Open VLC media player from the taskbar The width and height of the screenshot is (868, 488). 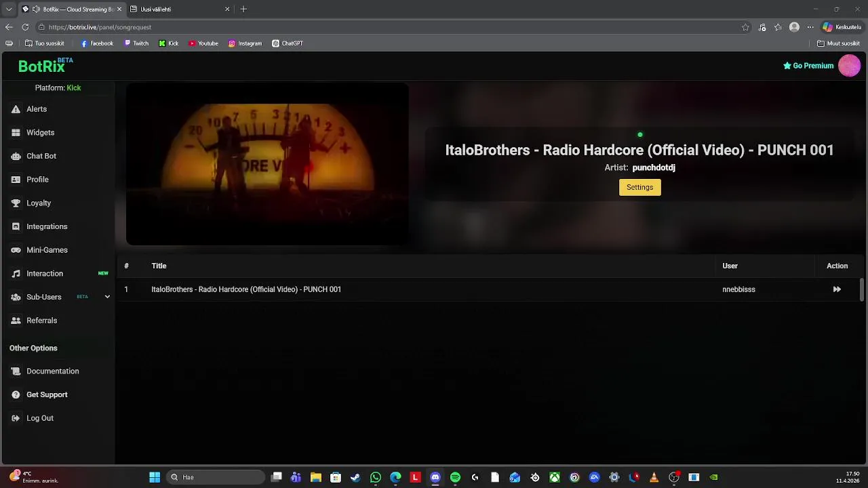(x=654, y=477)
